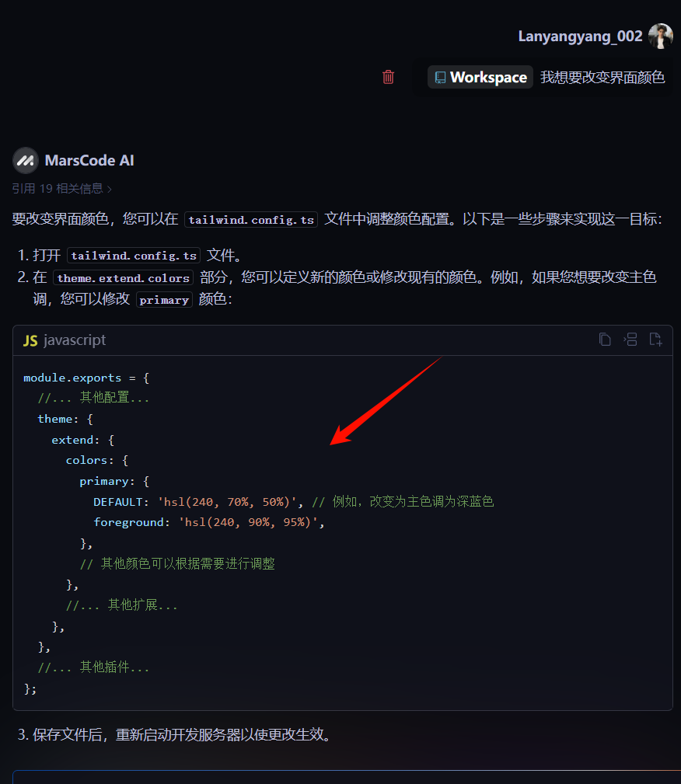Click the comment //... 其他配置...
This screenshot has width=681, height=784.
click(93, 398)
